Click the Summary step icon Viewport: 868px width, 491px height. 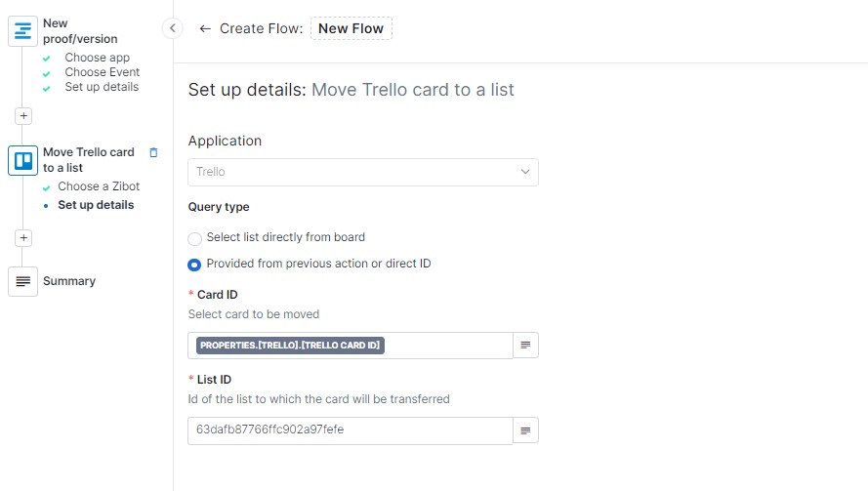pos(22,281)
